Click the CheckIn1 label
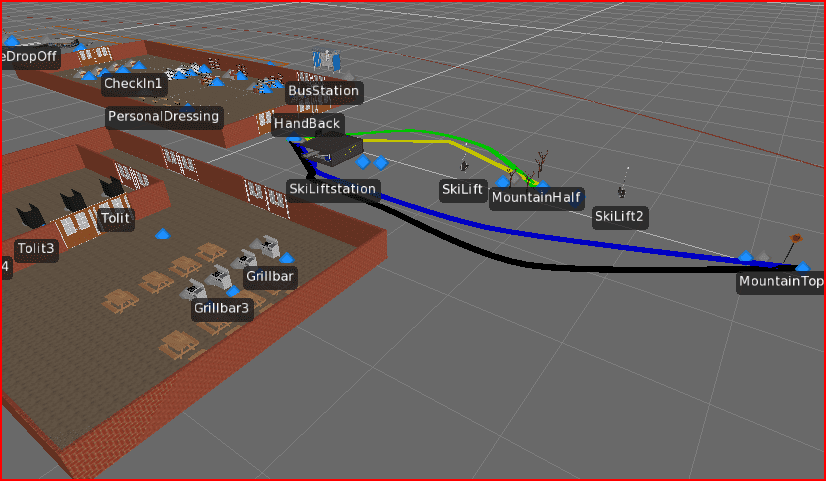 tap(133, 84)
